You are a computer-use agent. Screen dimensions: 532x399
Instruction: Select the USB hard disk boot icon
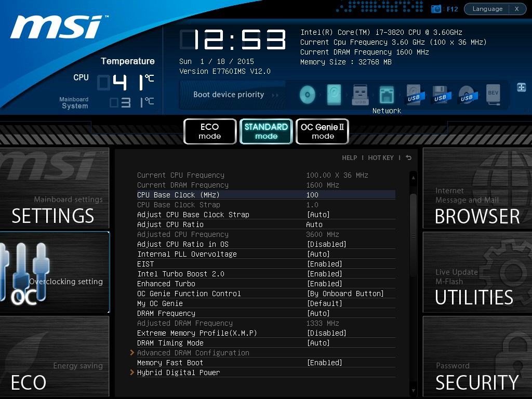coord(414,95)
